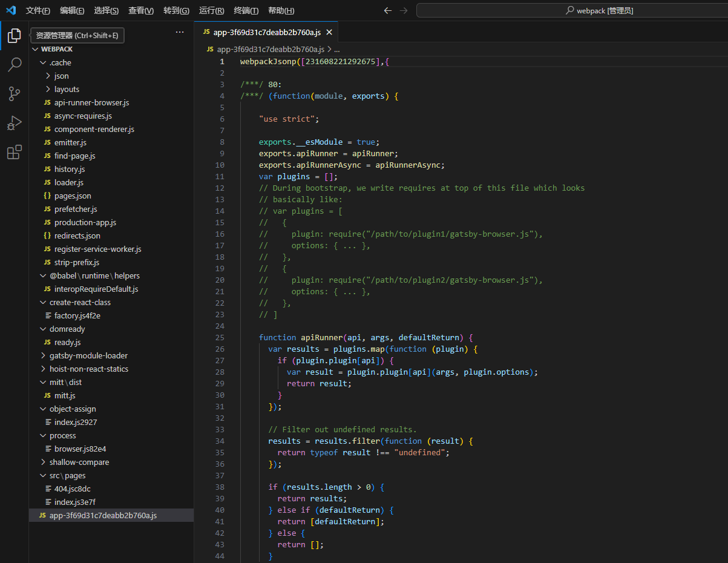728x563 pixels.
Task: Open ready.js file
Action: (111, 342)
